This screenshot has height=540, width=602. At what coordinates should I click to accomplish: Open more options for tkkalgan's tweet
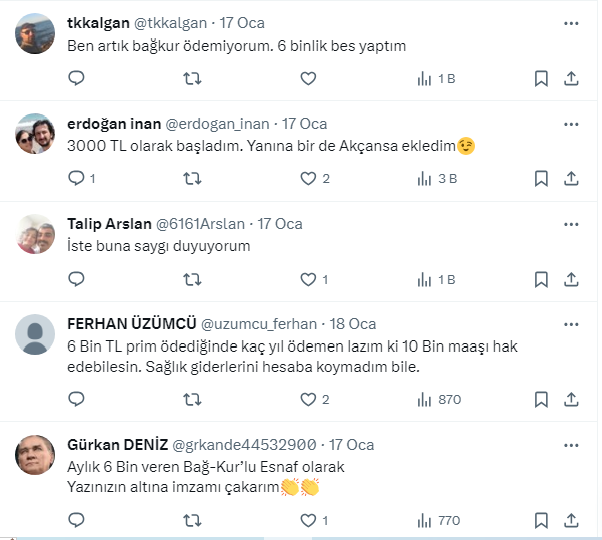(571, 23)
